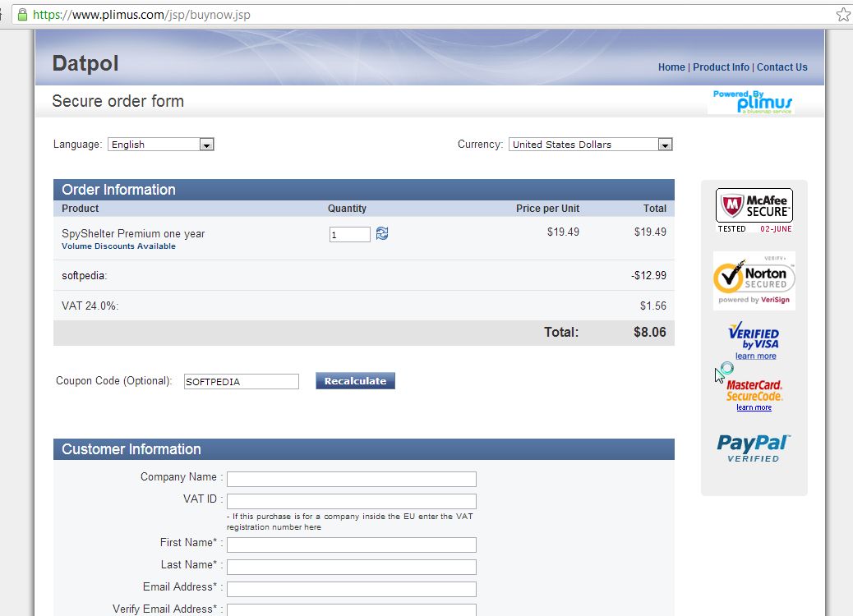Click the Price per Unit column header
The image size is (853, 616).
click(547, 209)
